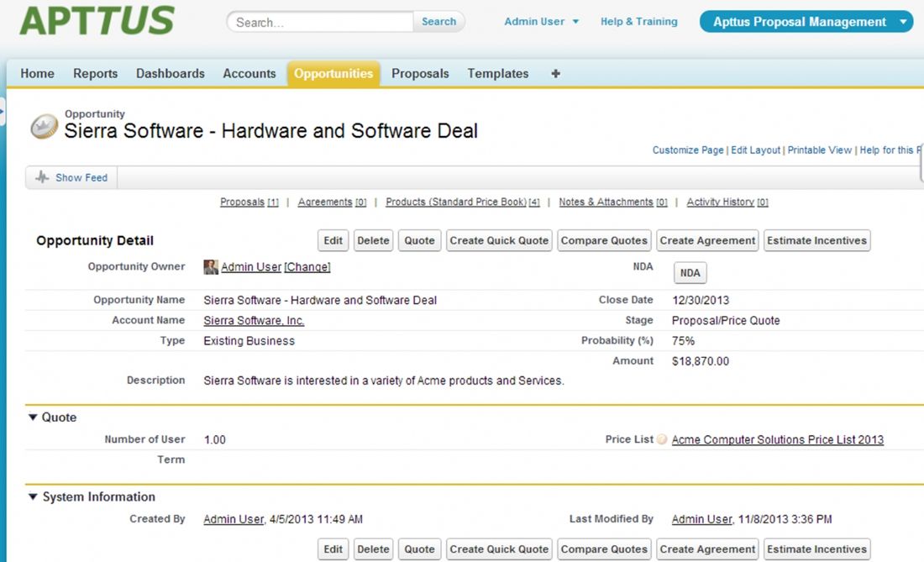Click the Admin User avatar photo
This screenshot has height=562, width=924.
click(210, 267)
